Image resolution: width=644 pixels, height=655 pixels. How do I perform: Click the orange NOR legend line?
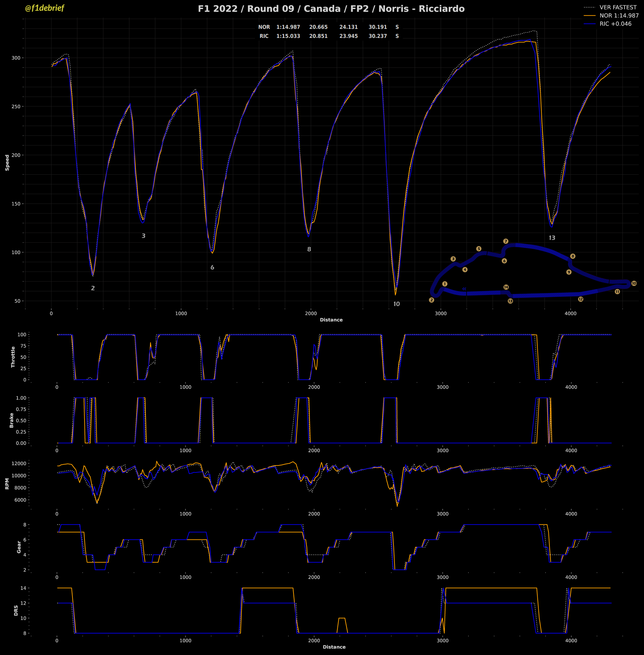point(589,15)
